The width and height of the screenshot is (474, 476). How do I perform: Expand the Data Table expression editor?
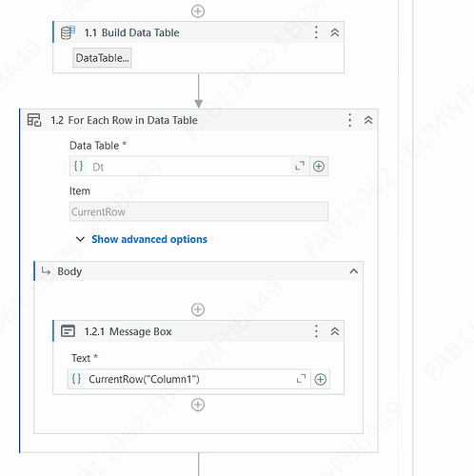[x=300, y=166]
